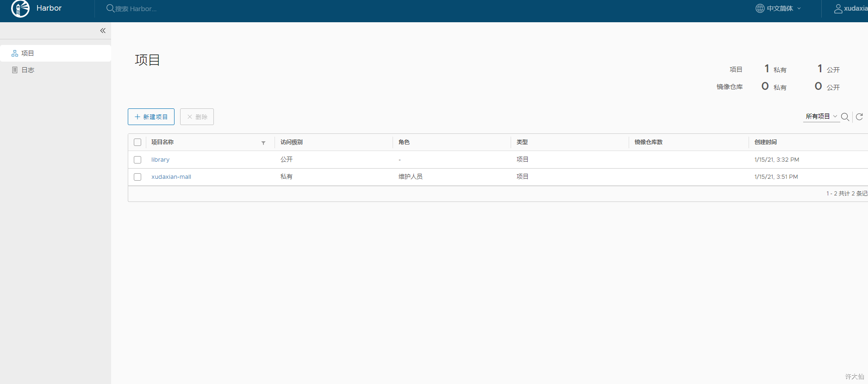Sort by 访问级别 column header
The width and height of the screenshot is (868, 384).
pyautogui.click(x=292, y=142)
